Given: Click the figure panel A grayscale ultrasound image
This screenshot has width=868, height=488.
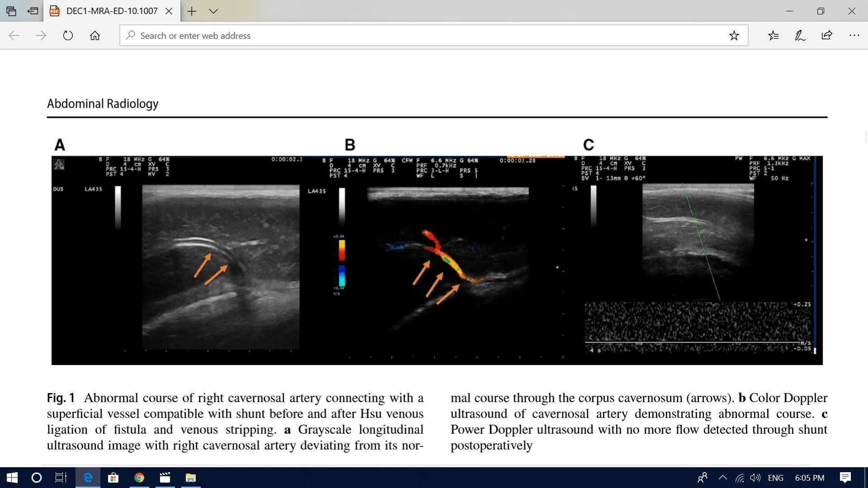Looking at the screenshot, I should pos(221,267).
